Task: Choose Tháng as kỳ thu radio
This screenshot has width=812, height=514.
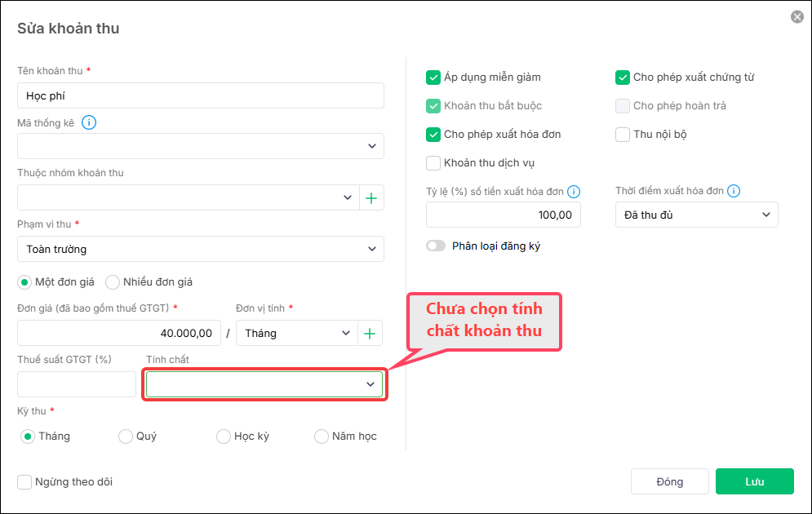Action: pos(28,436)
